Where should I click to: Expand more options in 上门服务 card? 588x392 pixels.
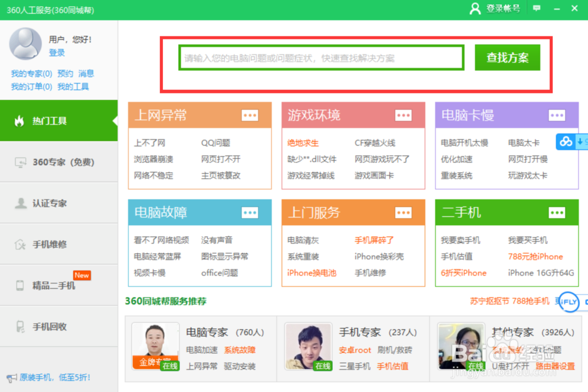pyautogui.click(x=403, y=213)
